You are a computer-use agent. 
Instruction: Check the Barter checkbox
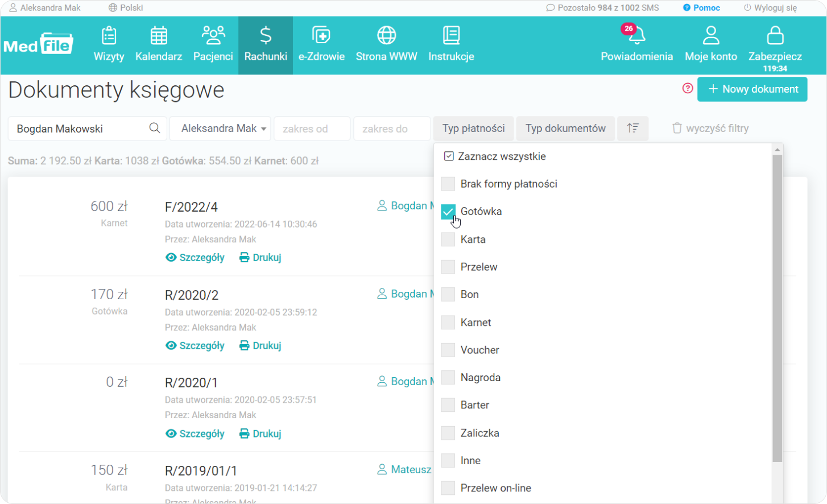(x=448, y=405)
